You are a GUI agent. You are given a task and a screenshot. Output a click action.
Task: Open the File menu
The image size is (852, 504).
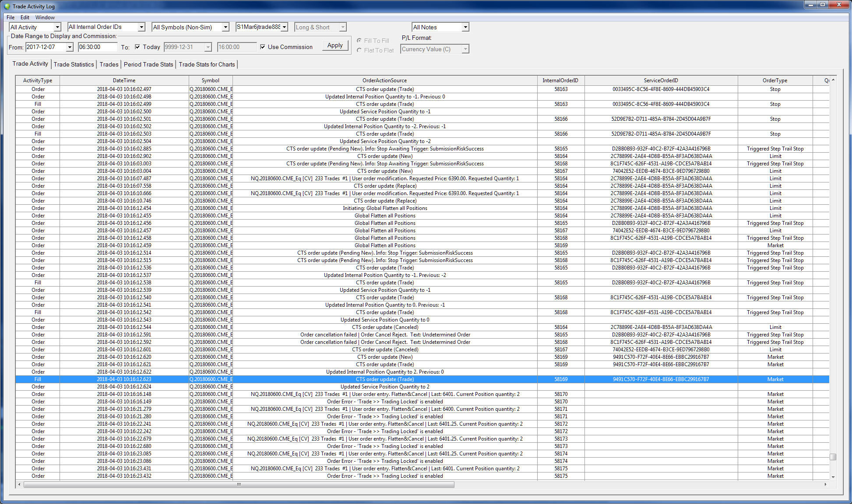point(11,17)
